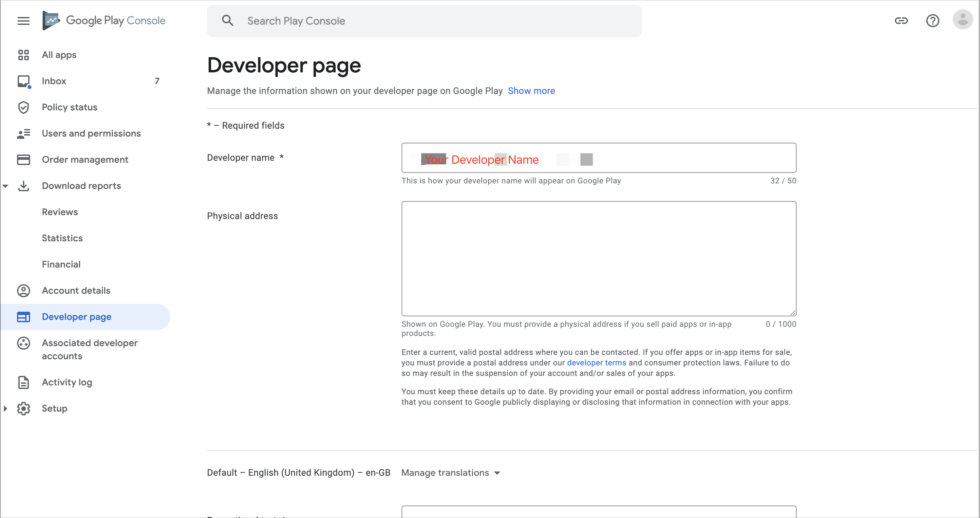Open the developer terms link
980x518 pixels.
pyautogui.click(x=596, y=363)
